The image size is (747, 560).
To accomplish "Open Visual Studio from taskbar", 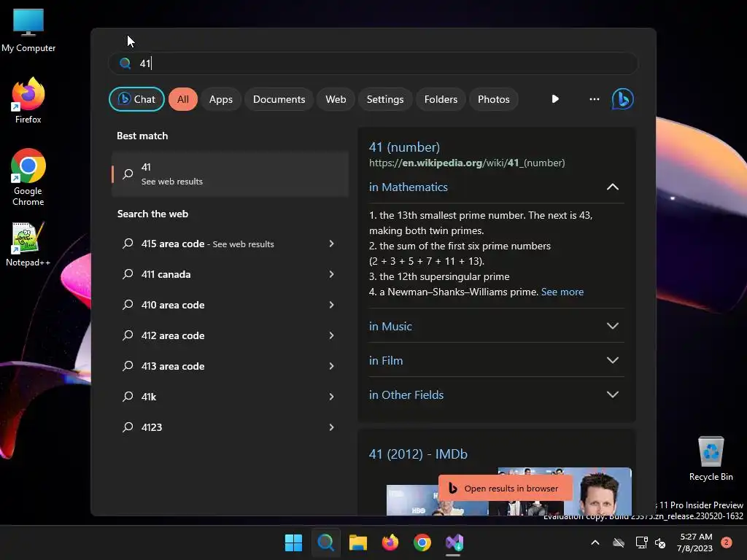I will tap(454, 542).
